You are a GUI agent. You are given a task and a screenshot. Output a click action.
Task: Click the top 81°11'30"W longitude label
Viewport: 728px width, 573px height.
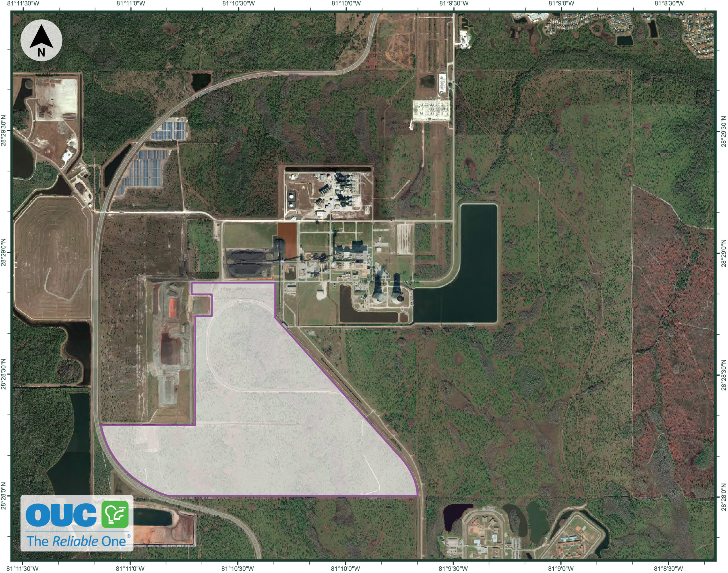click(23, 3)
